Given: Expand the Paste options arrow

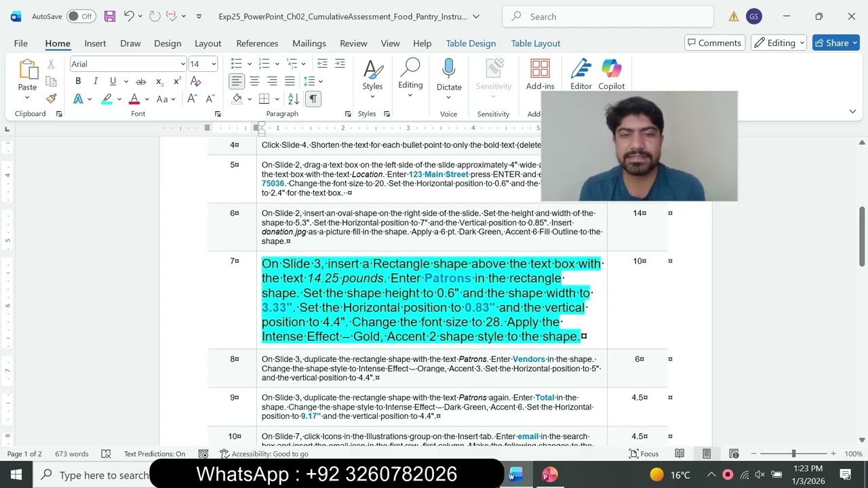Looking at the screenshot, I should pos(27,97).
